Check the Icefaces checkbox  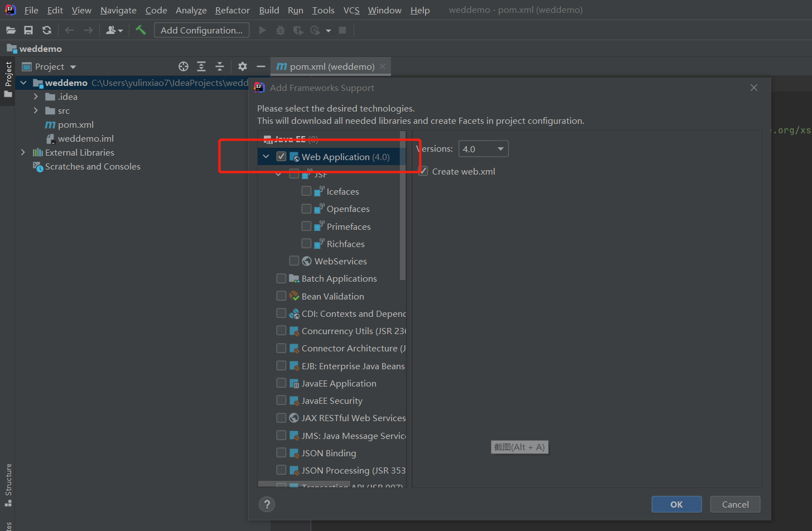click(306, 191)
